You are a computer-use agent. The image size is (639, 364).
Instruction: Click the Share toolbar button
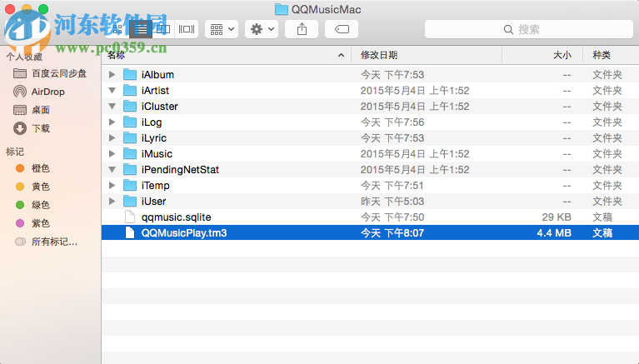click(302, 29)
